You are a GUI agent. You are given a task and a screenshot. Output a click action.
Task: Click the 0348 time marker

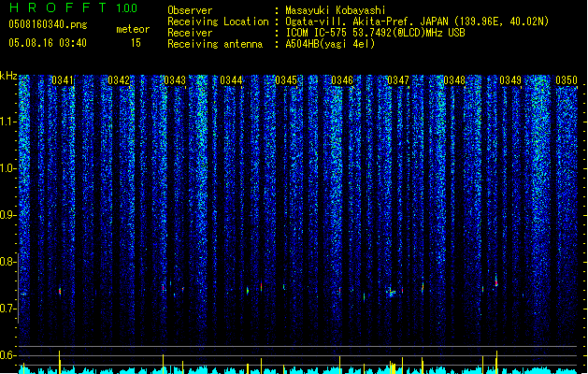coord(454,80)
